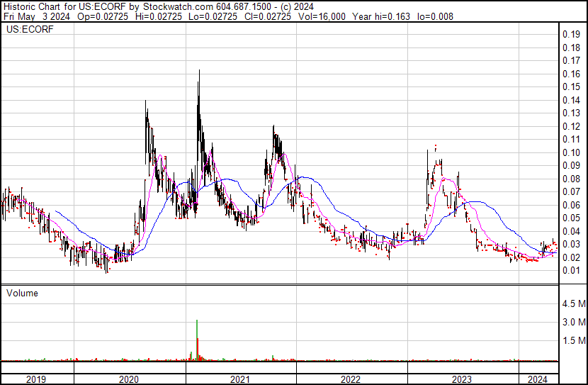Click the 0.17 price axis label
This screenshot has width=588, height=385.
pos(572,60)
